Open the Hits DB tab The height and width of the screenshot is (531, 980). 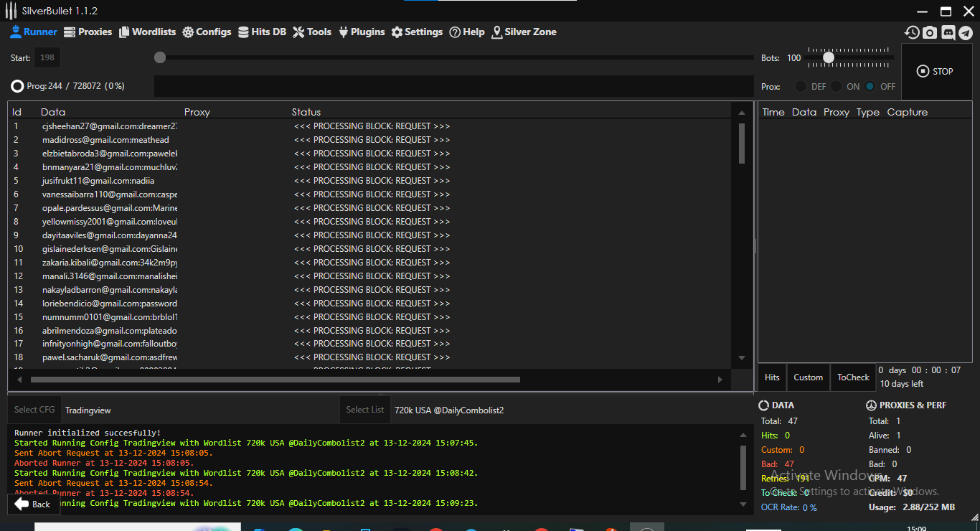point(263,32)
